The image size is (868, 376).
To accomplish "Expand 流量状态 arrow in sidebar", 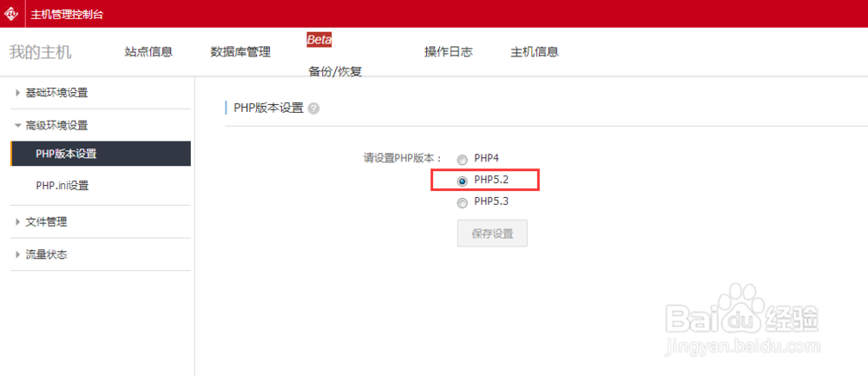I will tap(17, 254).
